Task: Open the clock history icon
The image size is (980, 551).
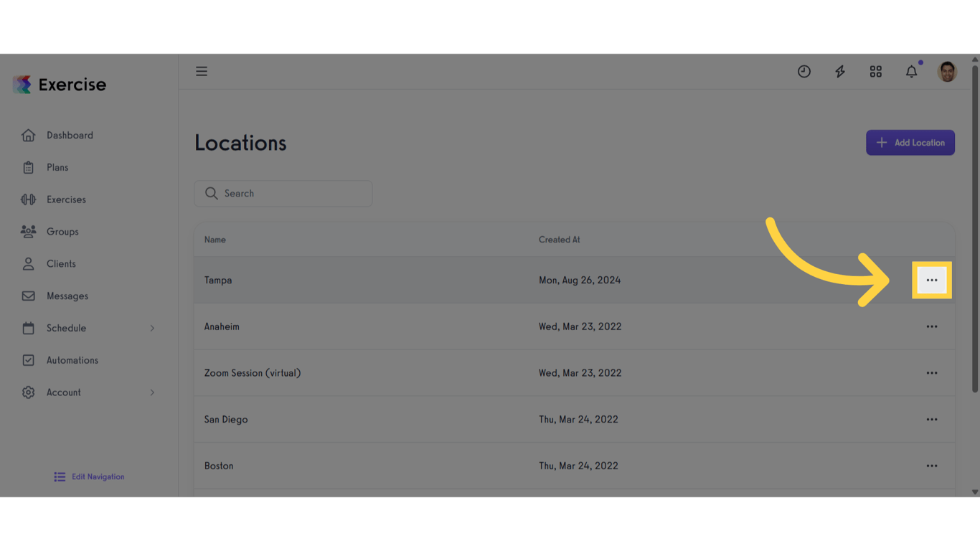Action: point(804,71)
